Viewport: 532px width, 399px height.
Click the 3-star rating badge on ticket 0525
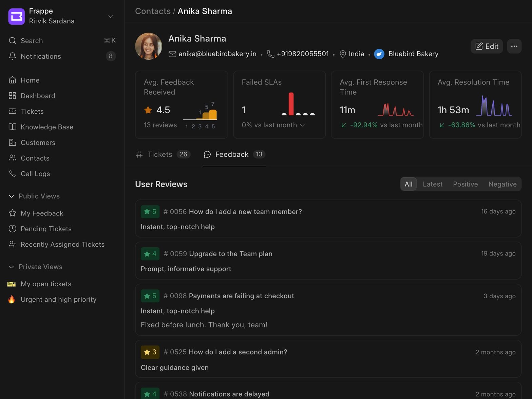point(150,352)
